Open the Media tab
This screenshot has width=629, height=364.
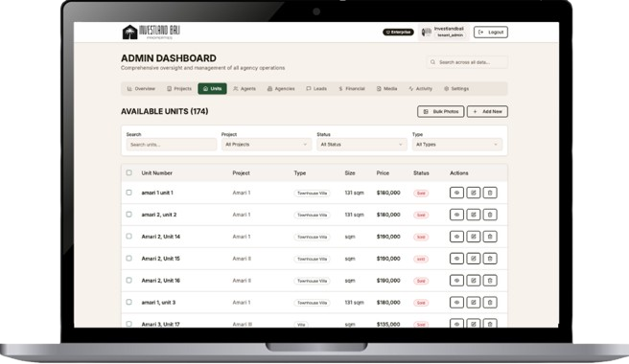tap(386, 88)
